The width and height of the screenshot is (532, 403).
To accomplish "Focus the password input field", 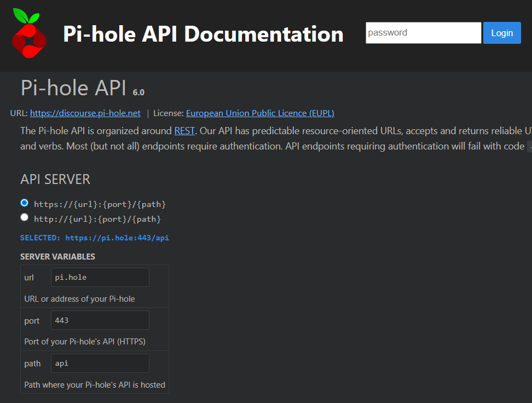I will click(x=423, y=33).
